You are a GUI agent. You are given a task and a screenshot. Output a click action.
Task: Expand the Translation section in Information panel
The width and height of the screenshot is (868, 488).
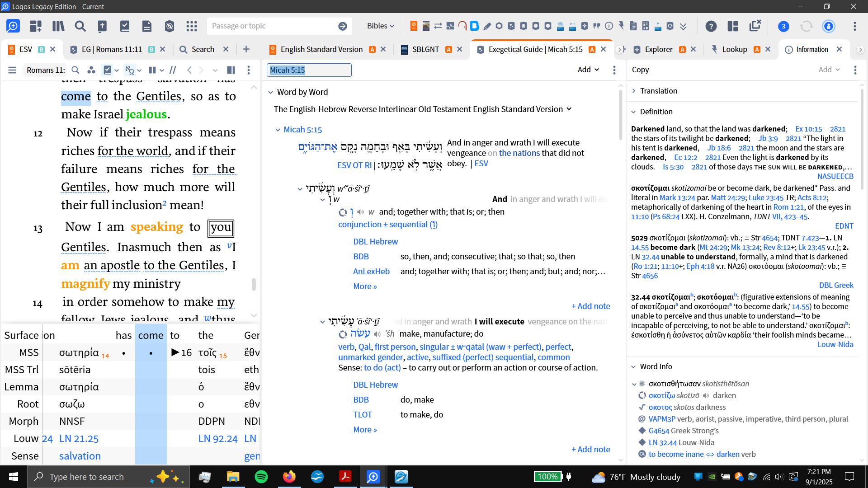[x=634, y=91]
